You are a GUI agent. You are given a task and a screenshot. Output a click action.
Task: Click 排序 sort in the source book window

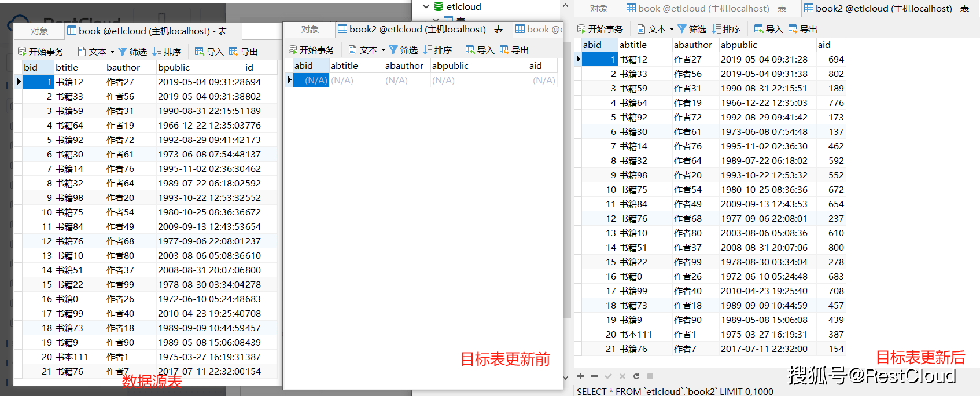click(x=167, y=52)
